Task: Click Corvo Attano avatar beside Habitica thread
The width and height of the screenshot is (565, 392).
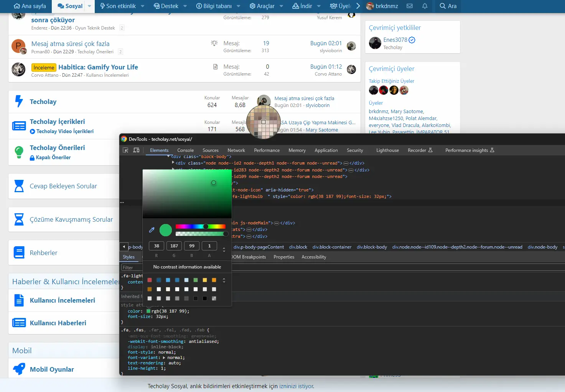Action: click(x=18, y=69)
